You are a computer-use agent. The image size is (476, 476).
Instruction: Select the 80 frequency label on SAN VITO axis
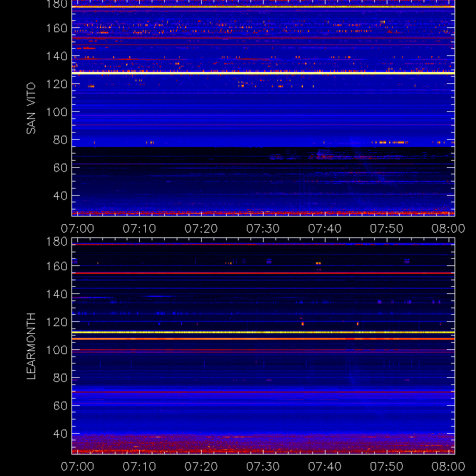tap(60, 140)
